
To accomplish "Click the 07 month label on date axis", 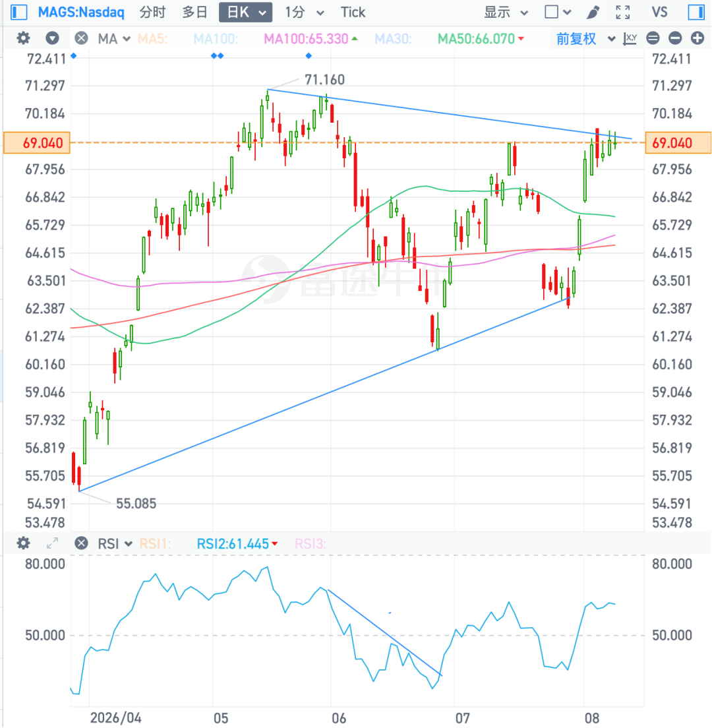I will click(x=462, y=718).
